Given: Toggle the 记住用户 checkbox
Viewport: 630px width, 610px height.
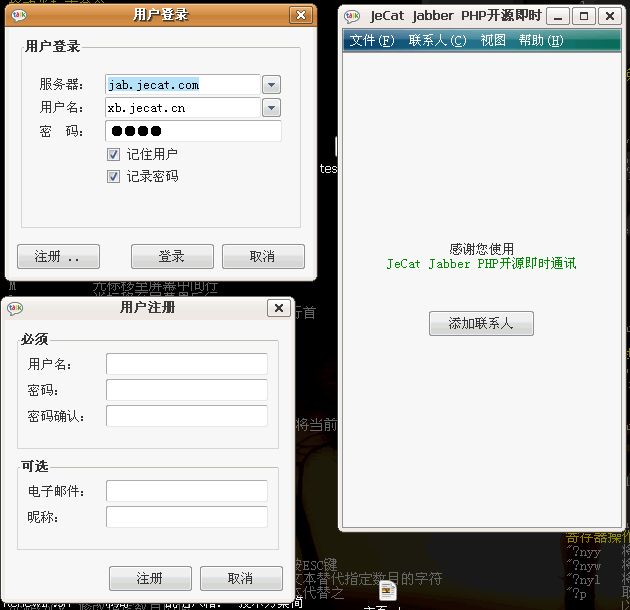Looking at the screenshot, I should click(x=114, y=154).
